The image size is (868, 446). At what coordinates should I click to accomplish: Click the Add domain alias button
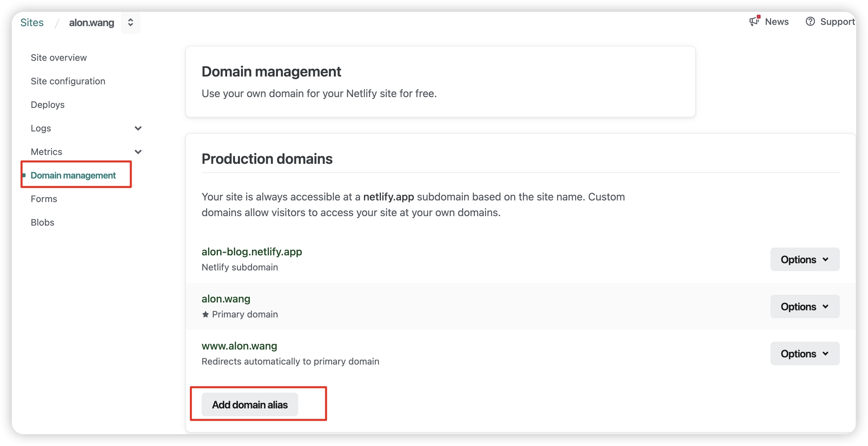[x=249, y=404]
